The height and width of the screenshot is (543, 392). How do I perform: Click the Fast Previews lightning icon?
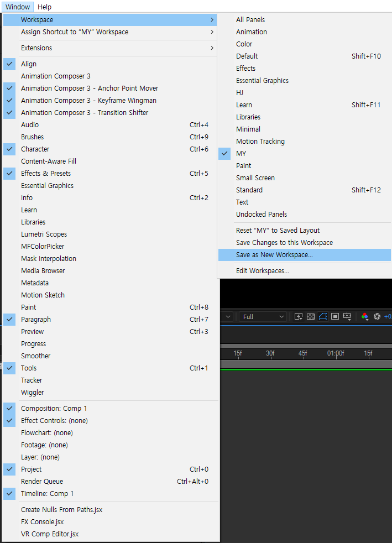298,316
